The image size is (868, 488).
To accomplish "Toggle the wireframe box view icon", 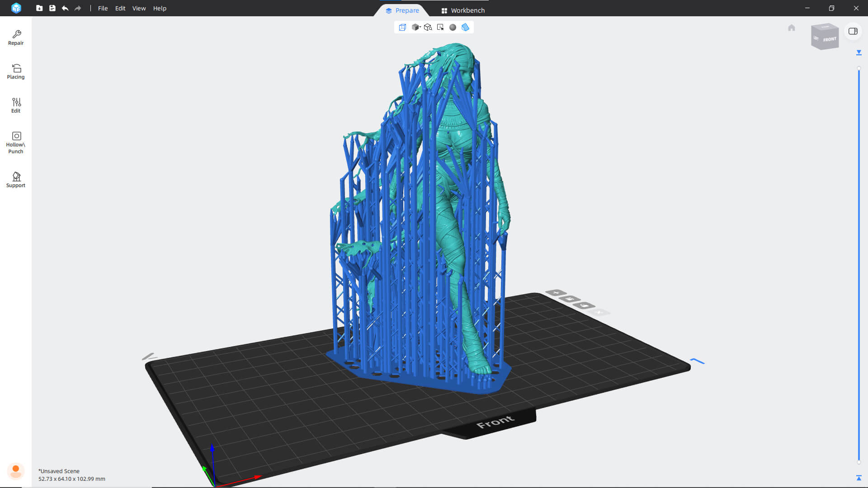I will [x=402, y=28].
